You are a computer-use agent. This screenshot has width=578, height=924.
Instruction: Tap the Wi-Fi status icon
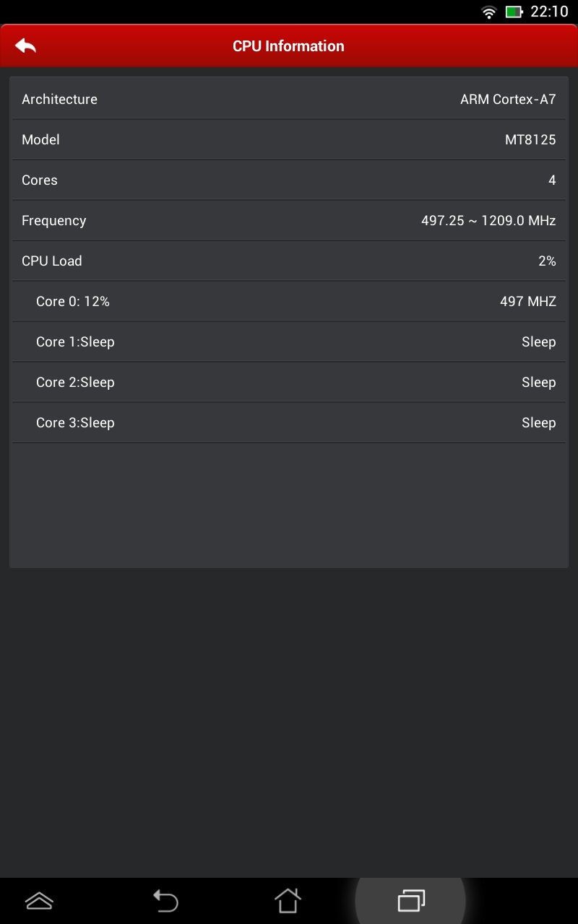tap(489, 12)
